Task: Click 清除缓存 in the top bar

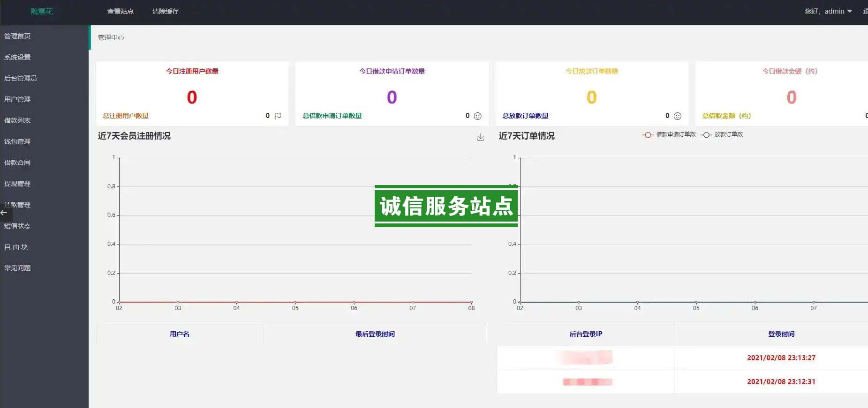Action: [x=165, y=11]
